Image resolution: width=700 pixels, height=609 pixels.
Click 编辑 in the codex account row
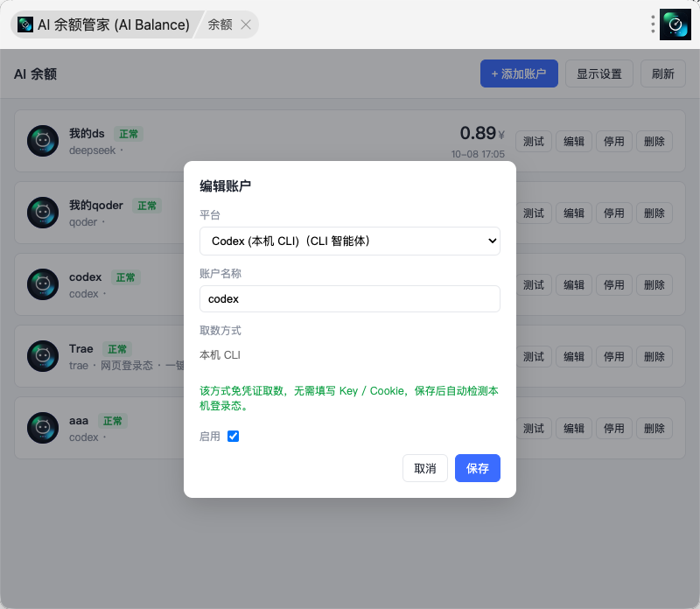pyautogui.click(x=574, y=285)
